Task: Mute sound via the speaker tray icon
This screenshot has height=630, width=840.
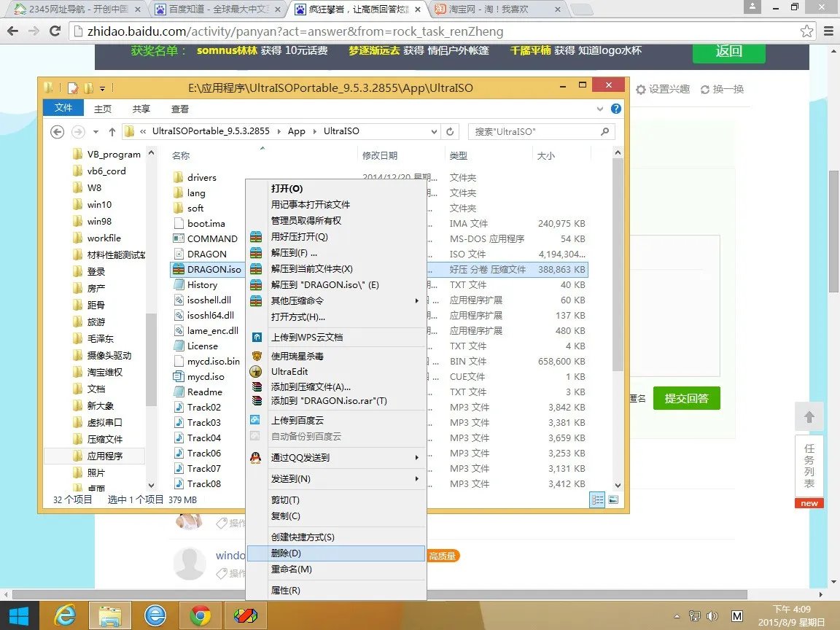Action: (x=711, y=615)
